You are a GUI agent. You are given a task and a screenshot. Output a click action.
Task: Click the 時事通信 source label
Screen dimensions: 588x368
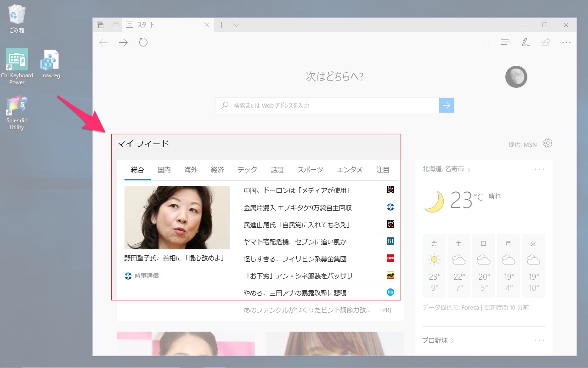point(147,276)
